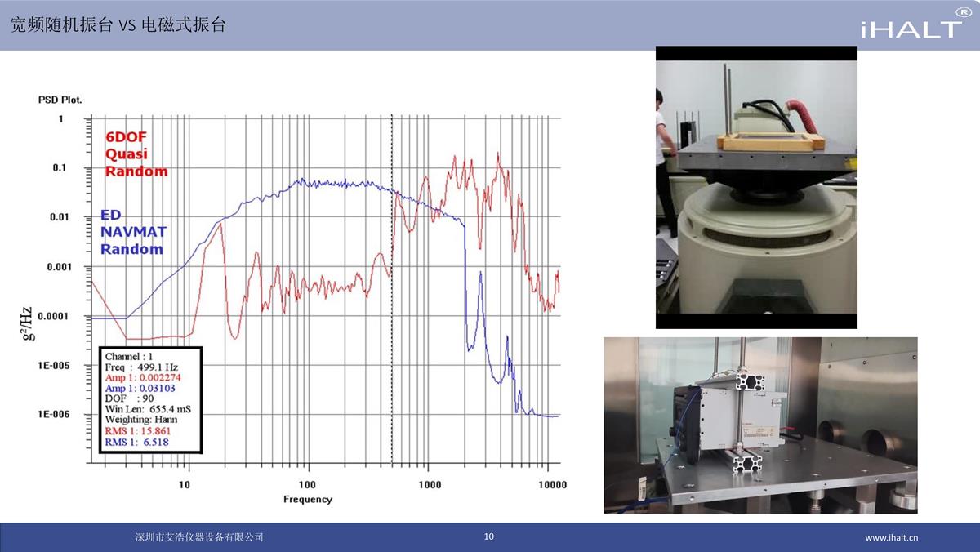Click the Freq 499.1 Hz readout line
980x552 pixels.
(141, 367)
